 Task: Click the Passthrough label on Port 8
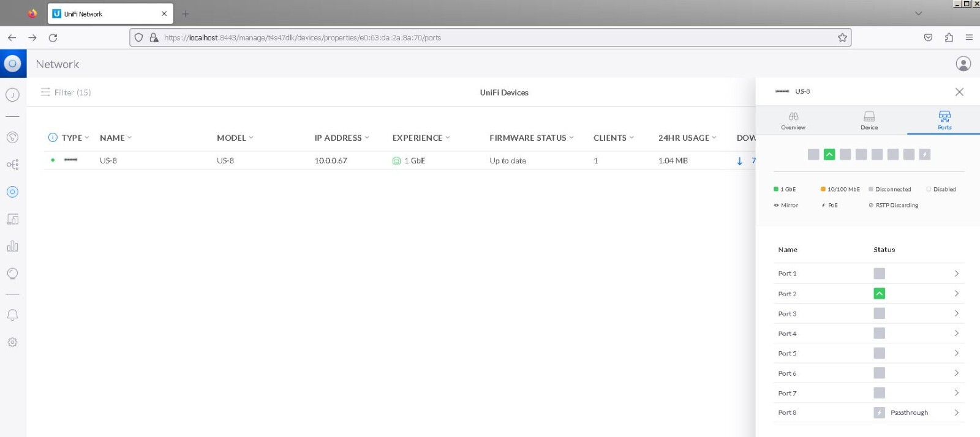click(909, 413)
